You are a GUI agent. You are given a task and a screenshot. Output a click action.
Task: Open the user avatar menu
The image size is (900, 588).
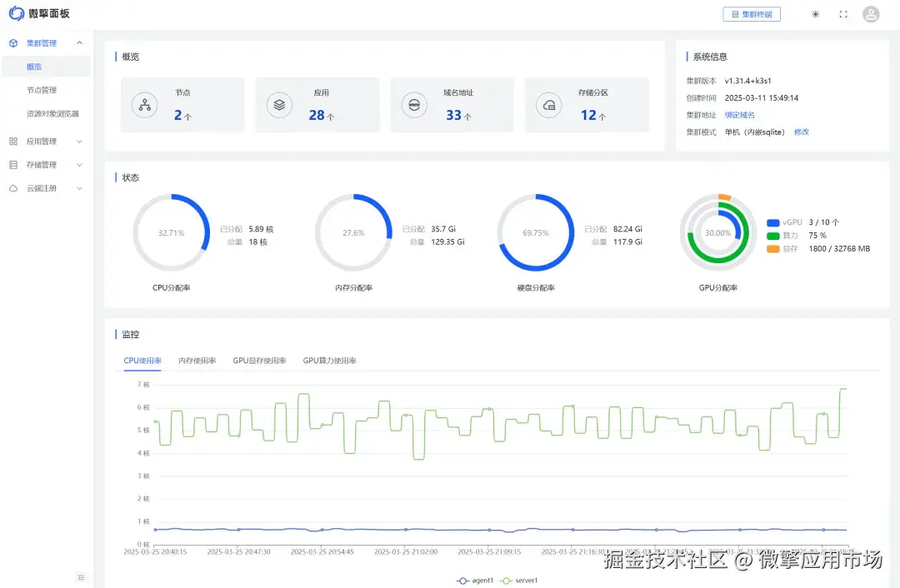pyautogui.click(x=871, y=14)
